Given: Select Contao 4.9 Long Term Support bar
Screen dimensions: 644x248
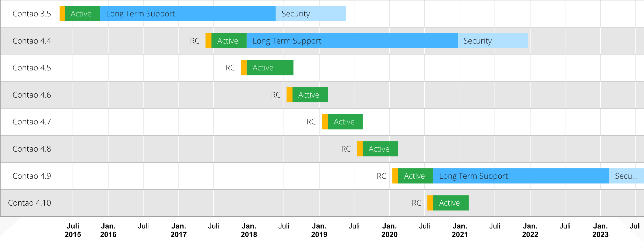Looking at the screenshot, I should click(x=521, y=176).
